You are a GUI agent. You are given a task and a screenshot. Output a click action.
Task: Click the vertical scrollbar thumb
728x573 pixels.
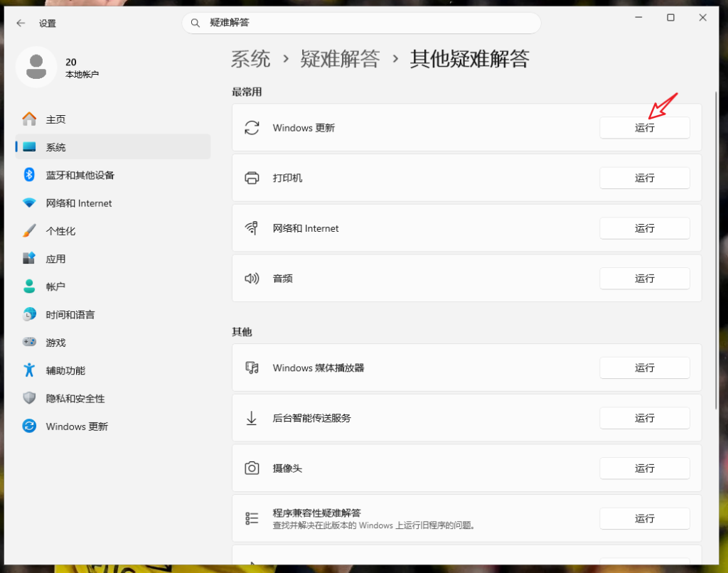tap(715, 251)
